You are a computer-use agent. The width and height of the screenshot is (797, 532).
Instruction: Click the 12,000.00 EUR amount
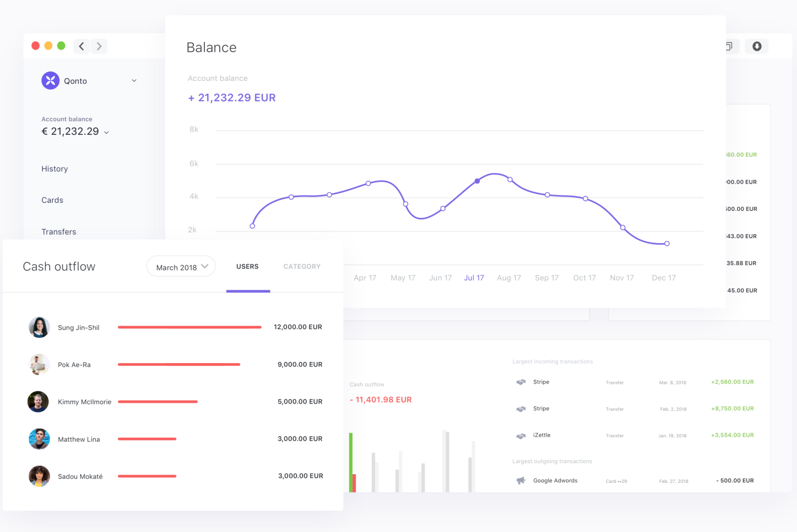(x=298, y=327)
